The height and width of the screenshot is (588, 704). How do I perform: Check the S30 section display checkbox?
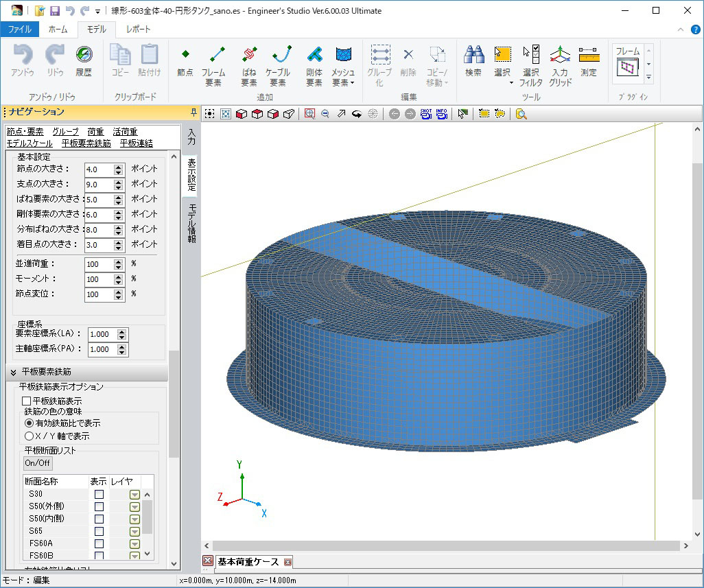click(x=99, y=494)
